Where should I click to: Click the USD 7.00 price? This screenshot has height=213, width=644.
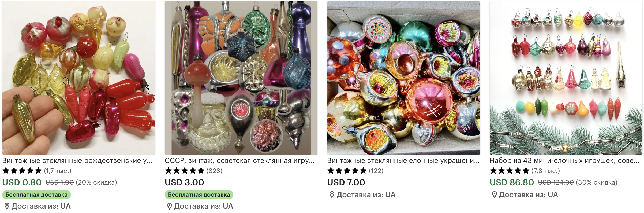point(346,182)
